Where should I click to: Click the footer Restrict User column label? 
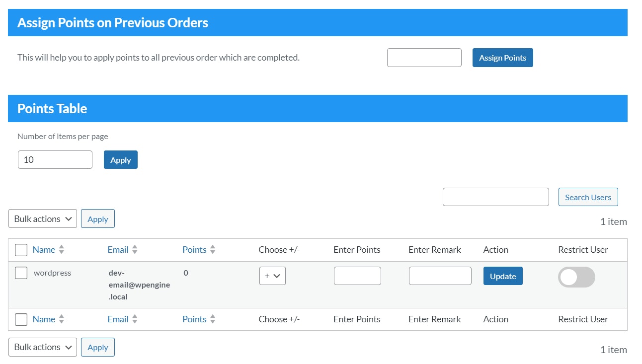pyautogui.click(x=583, y=319)
